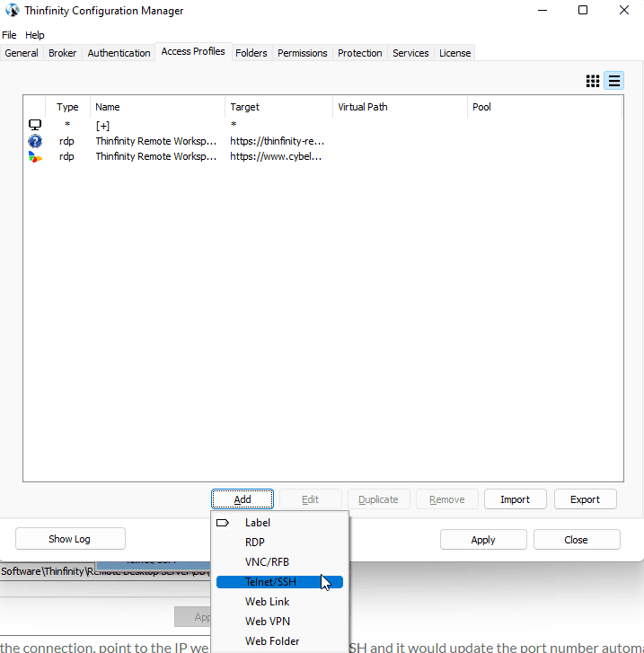
Task: Sort by the Name column header
Action: [157, 107]
